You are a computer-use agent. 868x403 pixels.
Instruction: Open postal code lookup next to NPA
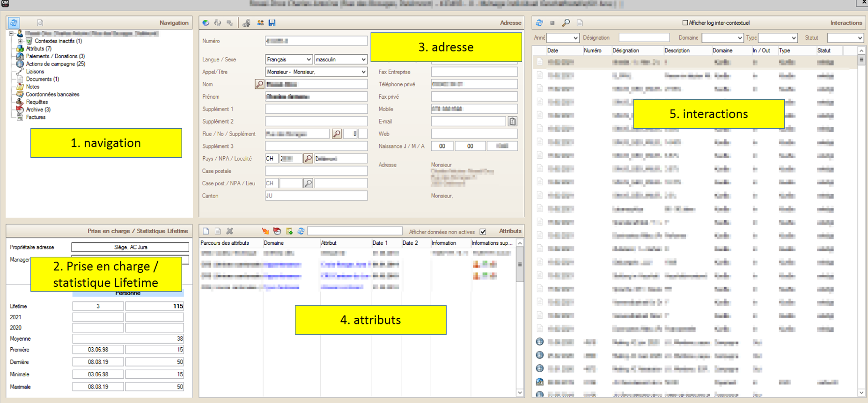(x=308, y=159)
